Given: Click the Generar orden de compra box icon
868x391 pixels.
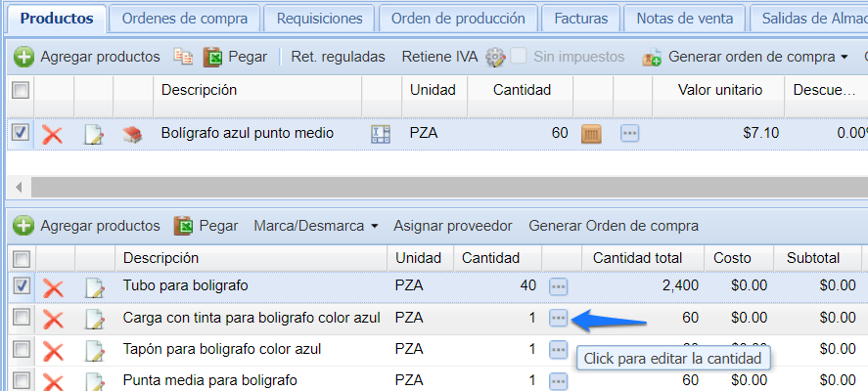Looking at the screenshot, I should pyautogui.click(x=652, y=58).
